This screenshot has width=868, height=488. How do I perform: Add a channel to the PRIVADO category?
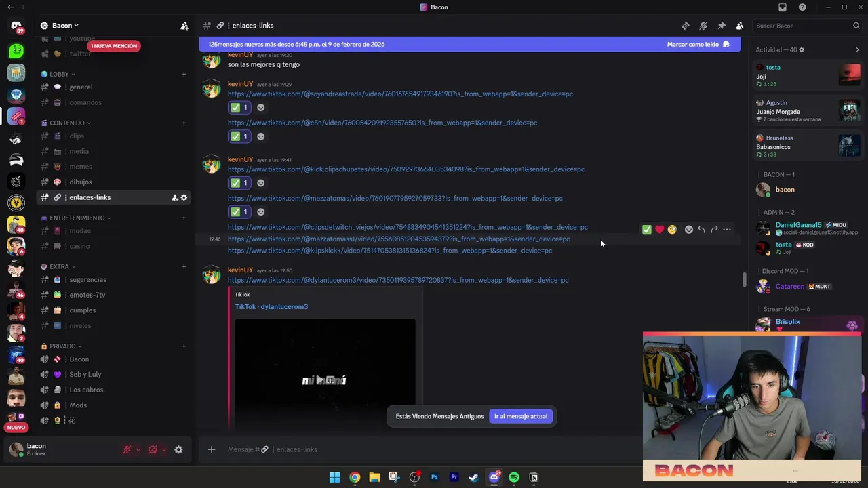pos(184,346)
